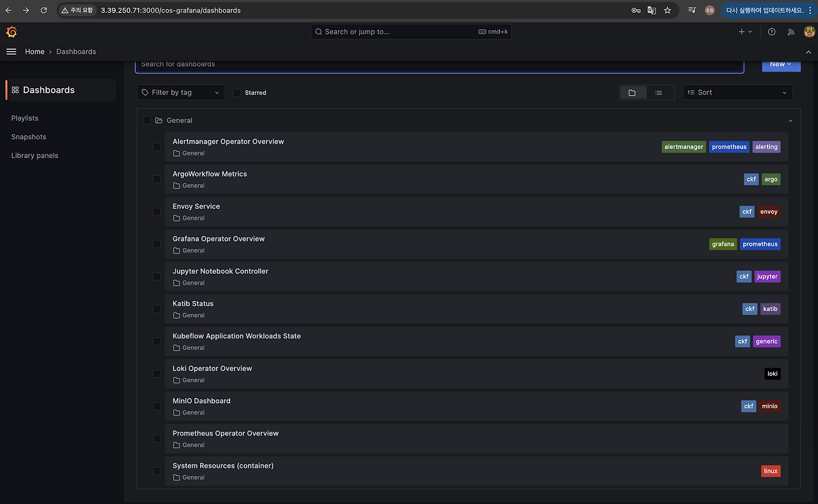Viewport: 818px width, 504px height.
Task: Collapse the General folder chevron
Action: (x=791, y=121)
